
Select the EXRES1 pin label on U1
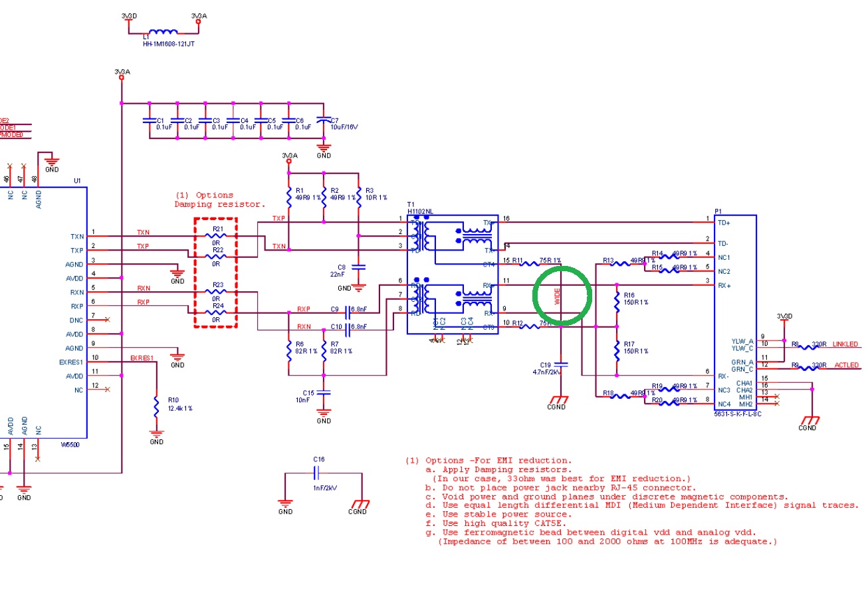[x=70, y=362]
